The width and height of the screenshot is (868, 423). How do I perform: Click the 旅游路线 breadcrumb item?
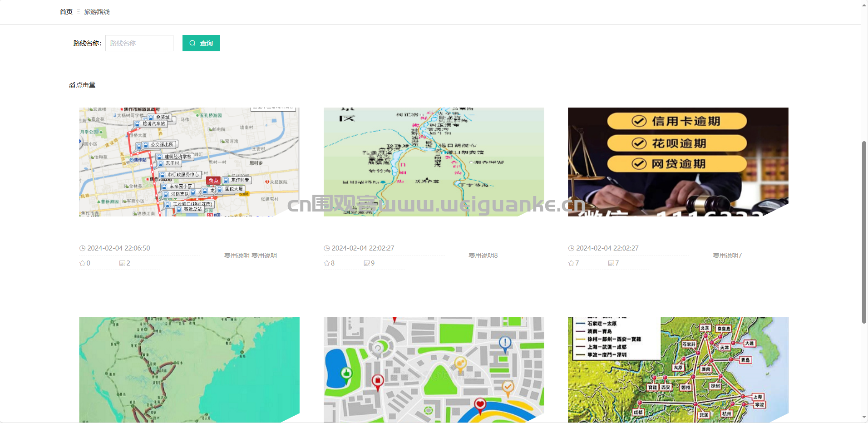tap(97, 12)
